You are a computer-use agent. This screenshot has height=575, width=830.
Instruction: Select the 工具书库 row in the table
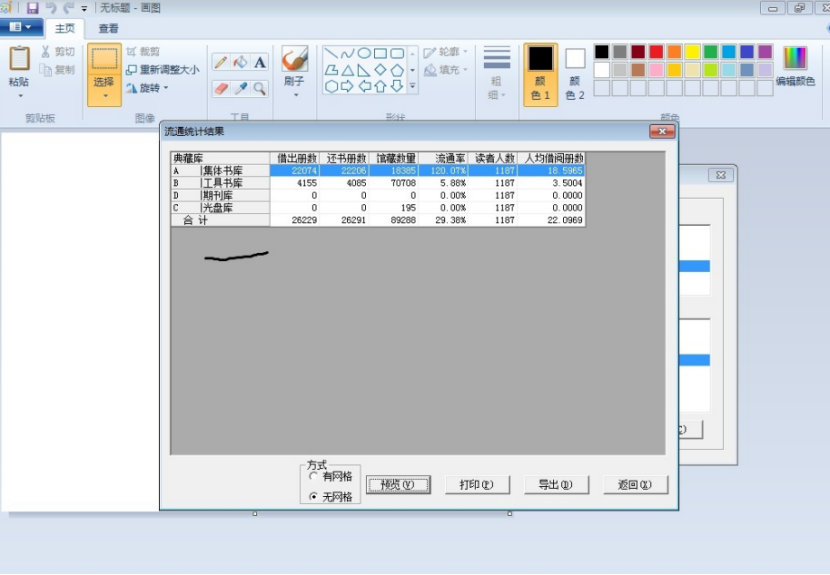click(222, 183)
